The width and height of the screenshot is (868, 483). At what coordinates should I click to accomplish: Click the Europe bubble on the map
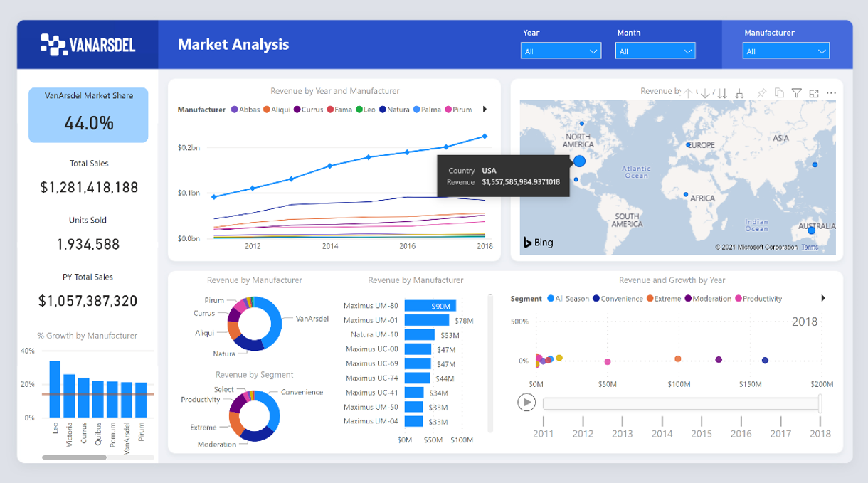pos(689,144)
